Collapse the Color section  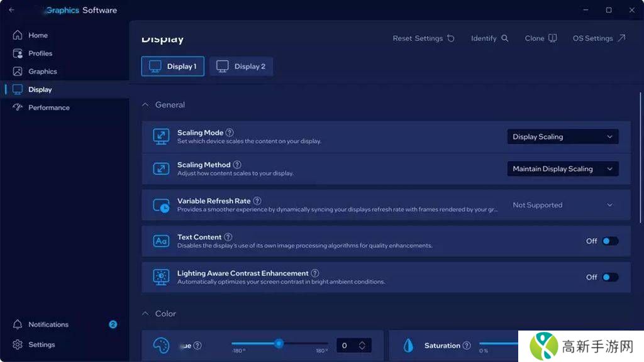(145, 314)
